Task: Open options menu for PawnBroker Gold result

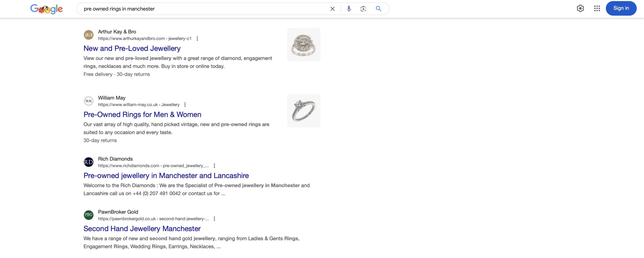Action: coord(215,219)
